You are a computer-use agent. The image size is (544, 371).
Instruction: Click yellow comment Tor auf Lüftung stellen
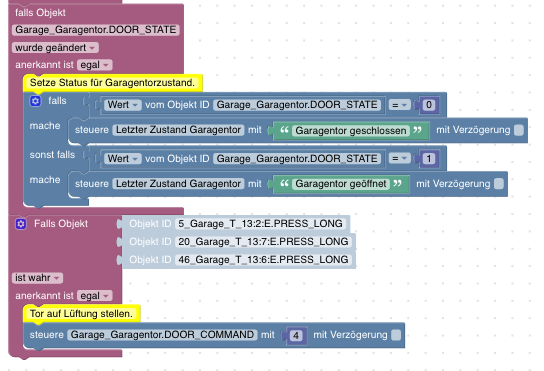pos(82,314)
